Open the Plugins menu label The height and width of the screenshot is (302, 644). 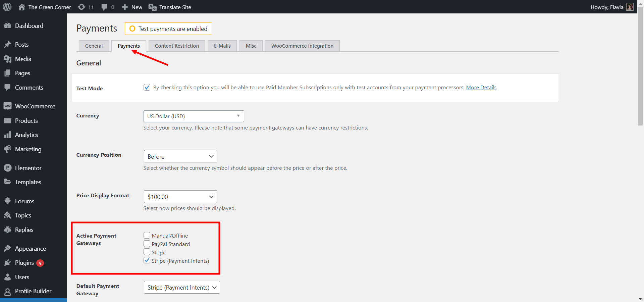[24, 263]
